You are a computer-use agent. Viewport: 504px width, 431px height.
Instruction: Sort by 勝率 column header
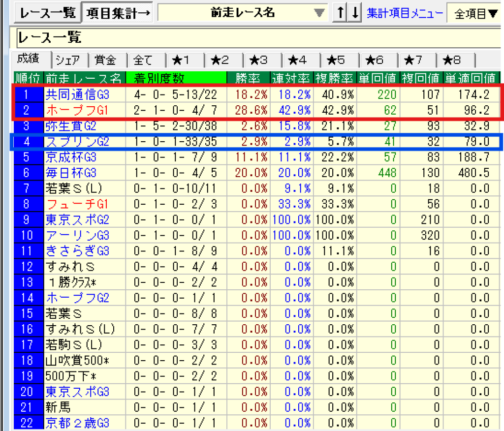tap(248, 78)
